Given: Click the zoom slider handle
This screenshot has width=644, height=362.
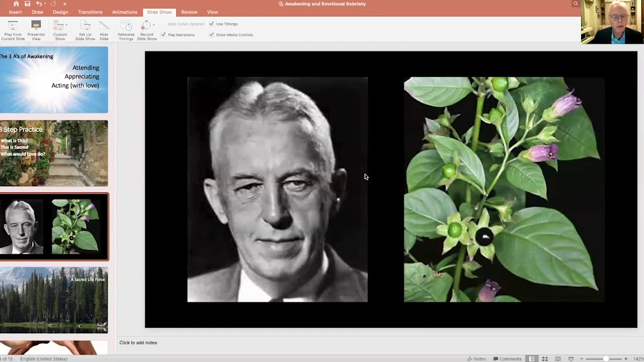Looking at the screenshot, I should pyautogui.click(x=606, y=359).
